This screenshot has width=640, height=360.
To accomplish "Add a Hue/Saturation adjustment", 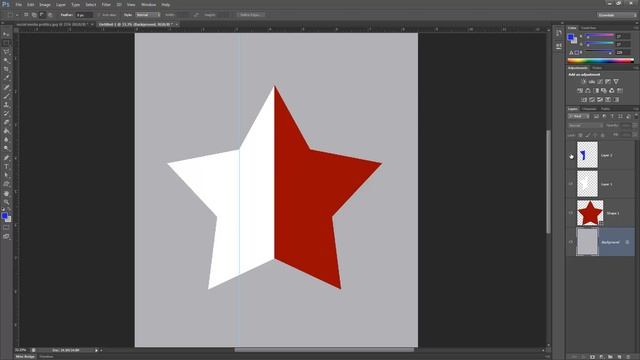I will 580,91.
